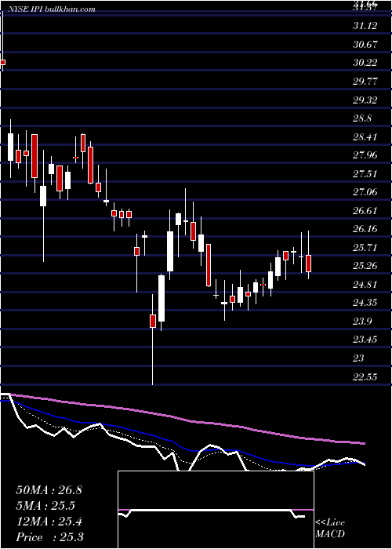Click the 31.12 price axis label
The image size is (392, 549).
365,26
